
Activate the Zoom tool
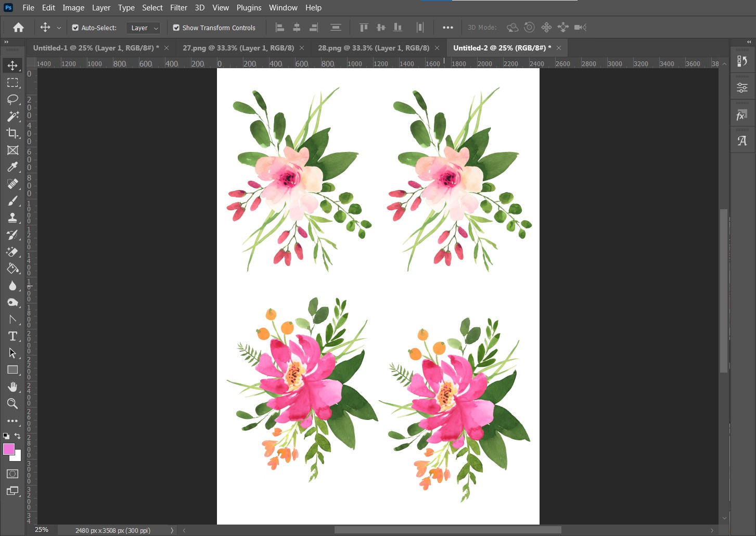[x=12, y=404]
